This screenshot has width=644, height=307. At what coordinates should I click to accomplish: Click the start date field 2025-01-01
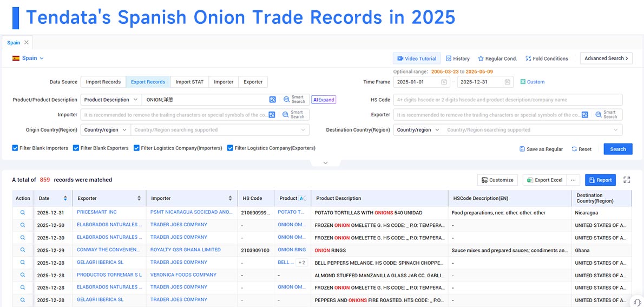click(422, 82)
